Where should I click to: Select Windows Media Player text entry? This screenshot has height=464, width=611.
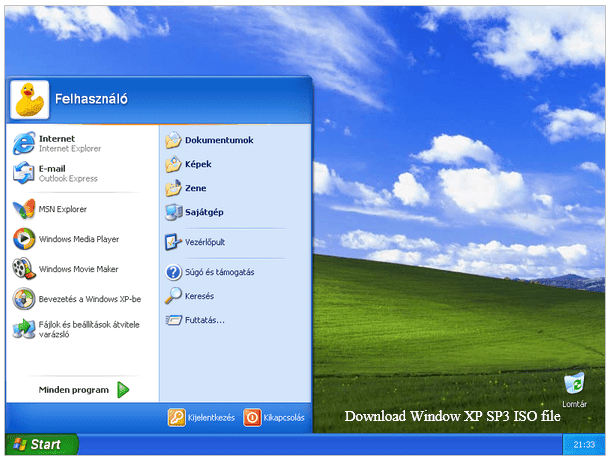click(79, 239)
